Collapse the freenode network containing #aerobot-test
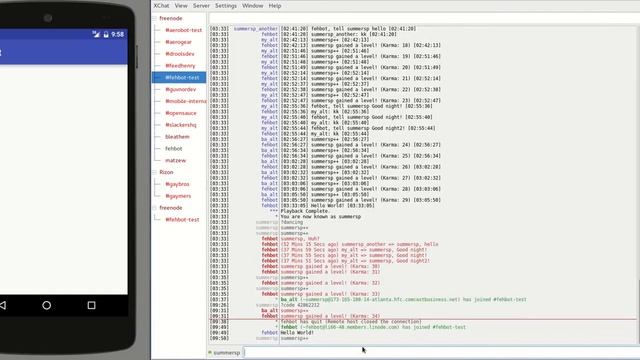The width and height of the screenshot is (640, 360). (155, 18)
